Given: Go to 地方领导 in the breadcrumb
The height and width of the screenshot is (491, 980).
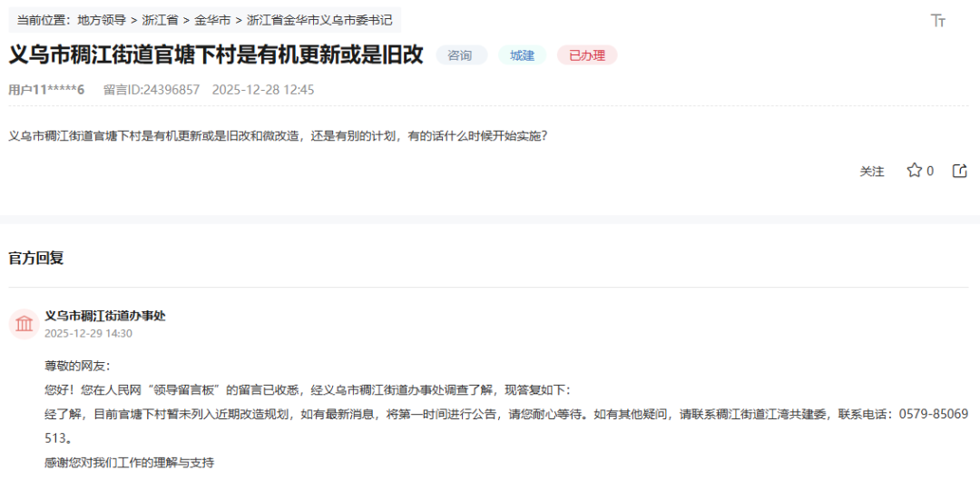Looking at the screenshot, I should (102, 20).
